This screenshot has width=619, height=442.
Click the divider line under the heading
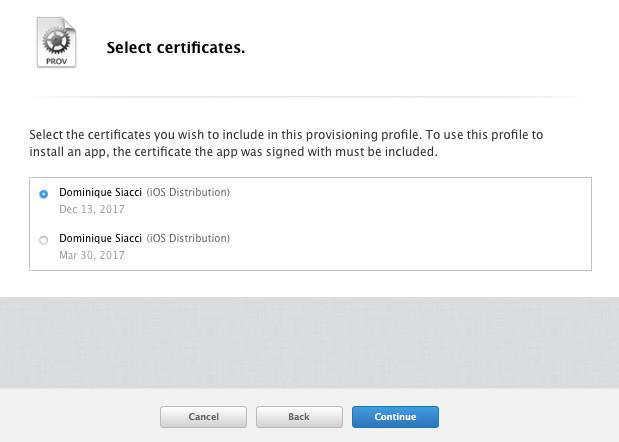point(309,97)
